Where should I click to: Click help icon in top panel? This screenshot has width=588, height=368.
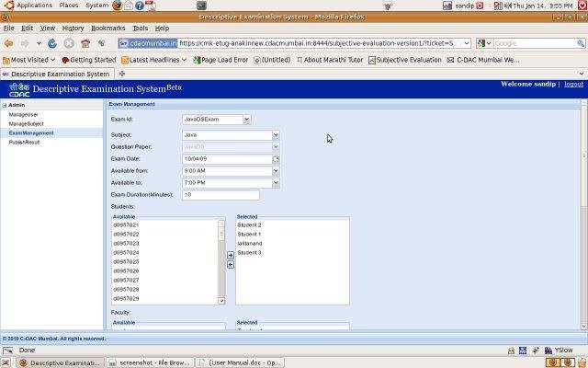140,6
